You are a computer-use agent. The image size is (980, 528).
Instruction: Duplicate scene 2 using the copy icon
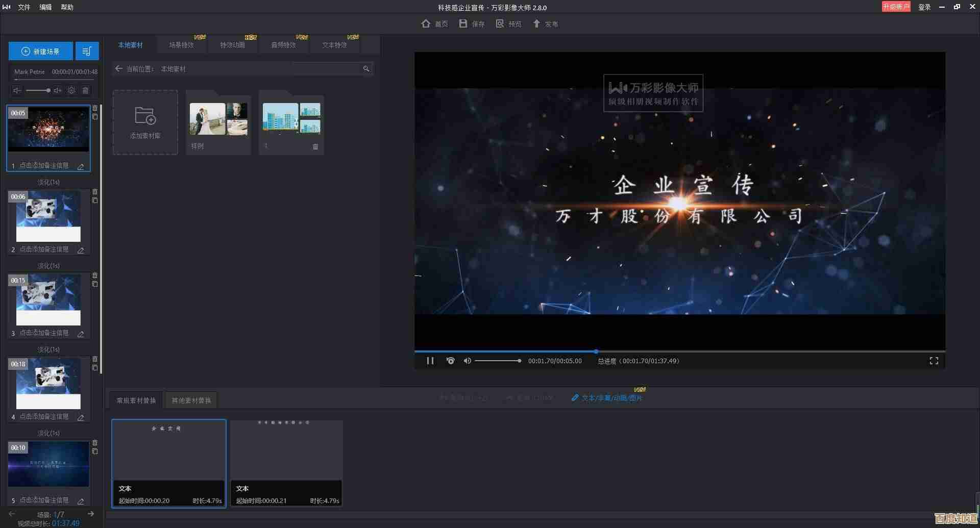pyautogui.click(x=95, y=200)
